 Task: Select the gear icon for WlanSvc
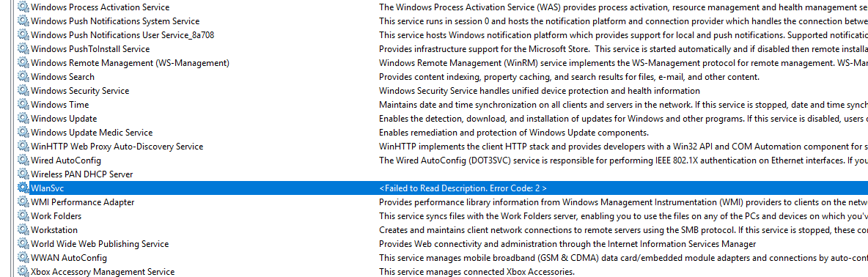tap(23, 188)
